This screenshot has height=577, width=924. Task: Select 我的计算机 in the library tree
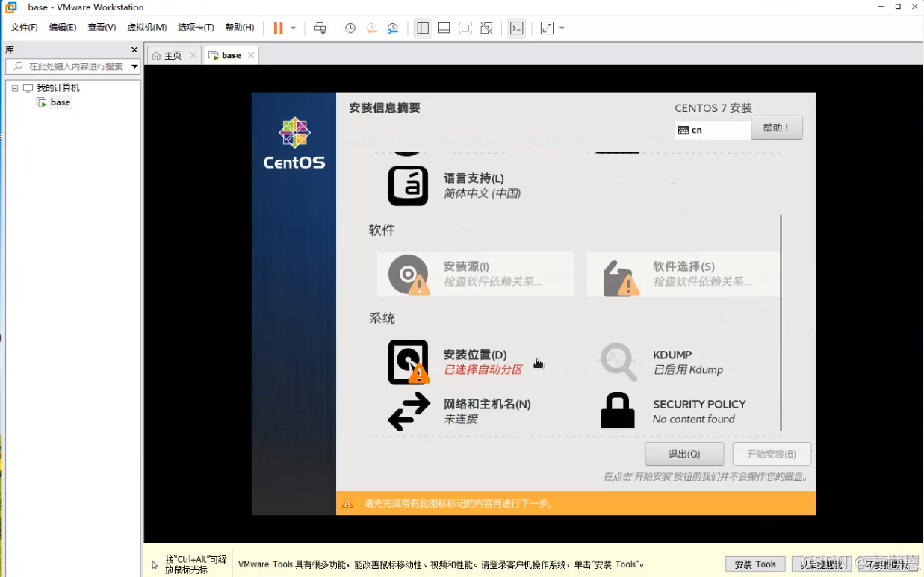coord(58,88)
